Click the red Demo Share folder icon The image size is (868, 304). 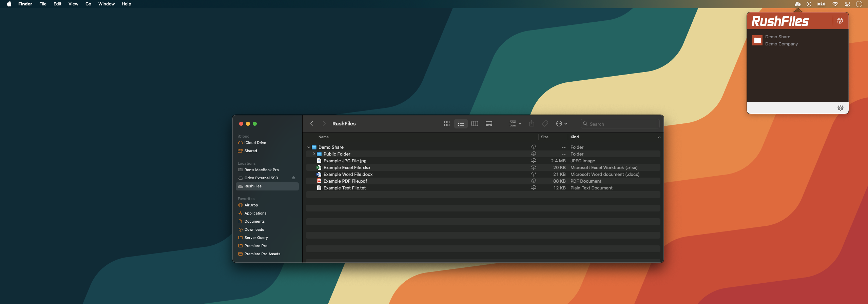click(757, 40)
